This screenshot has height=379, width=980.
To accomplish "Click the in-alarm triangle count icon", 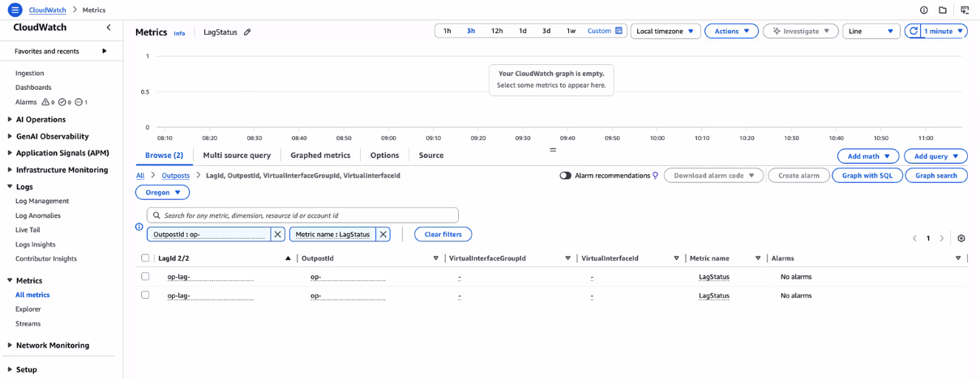I will tap(45, 102).
